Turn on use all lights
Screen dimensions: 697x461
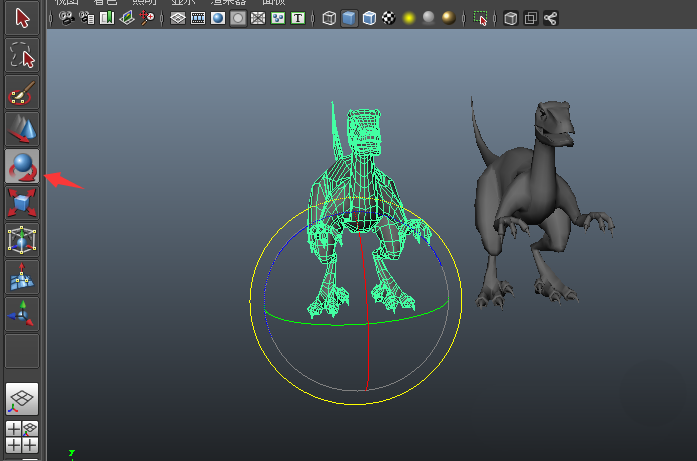[x=408, y=18]
